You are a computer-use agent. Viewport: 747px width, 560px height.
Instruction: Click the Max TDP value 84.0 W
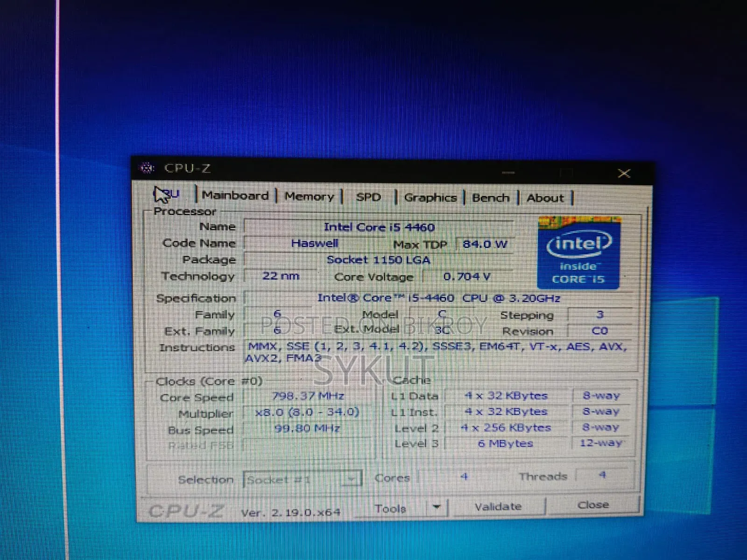pos(485,244)
